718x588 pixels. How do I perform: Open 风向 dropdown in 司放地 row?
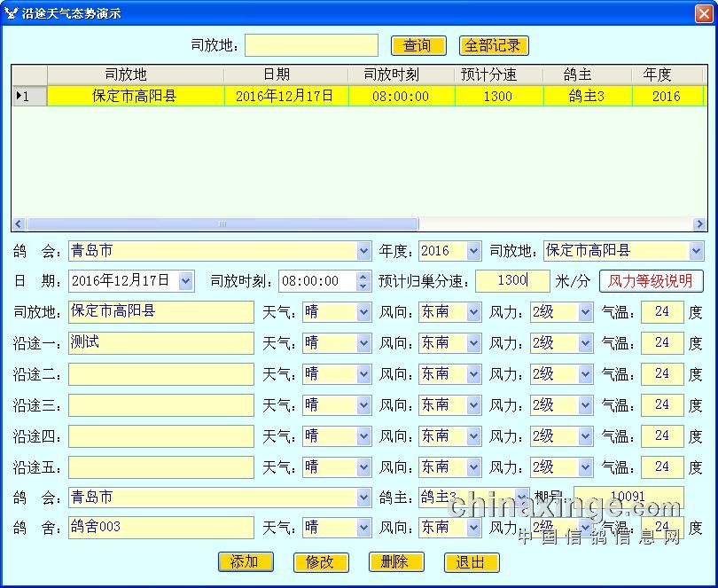(473, 312)
